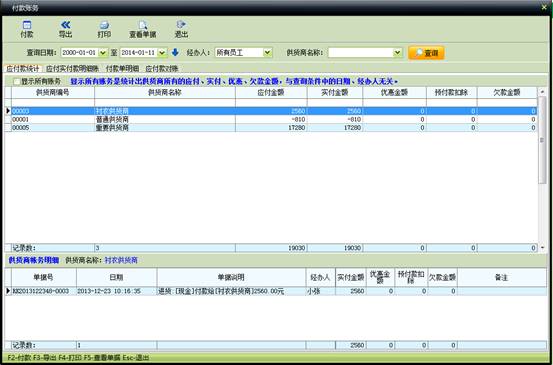Click the 导出 export toolbar icon
The height and width of the screenshot is (365, 553).
pyautogui.click(x=65, y=29)
